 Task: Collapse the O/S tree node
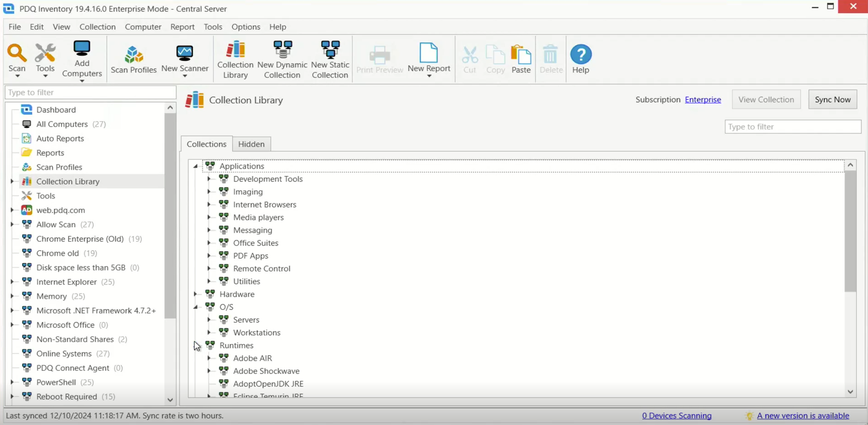point(195,307)
